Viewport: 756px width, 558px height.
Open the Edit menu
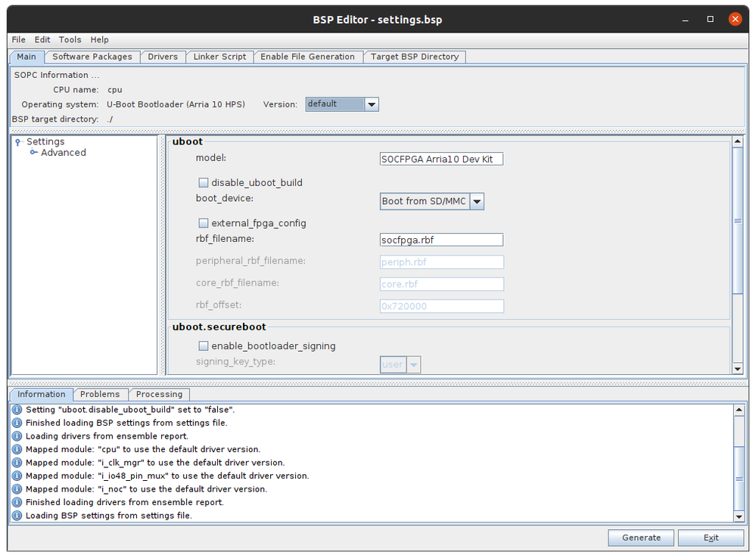(x=42, y=39)
